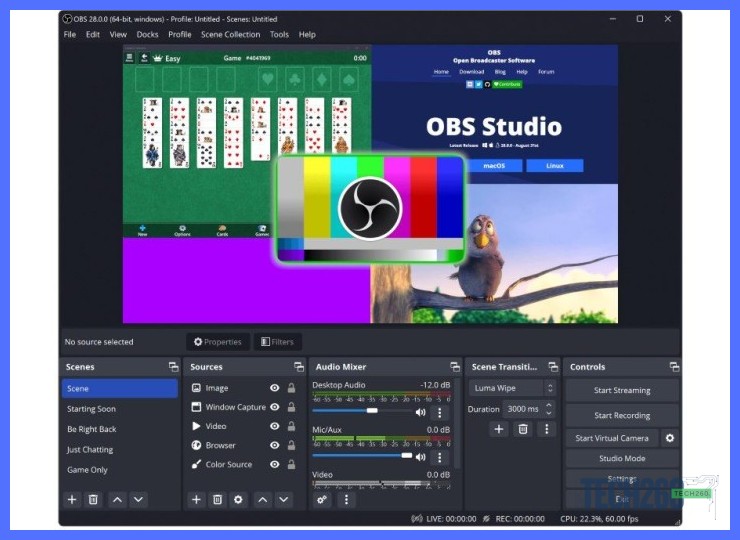The height and width of the screenshot is (540, 740).
Task: Undock the Scenes panel via its float icon
Action: (x=174, y=367)
